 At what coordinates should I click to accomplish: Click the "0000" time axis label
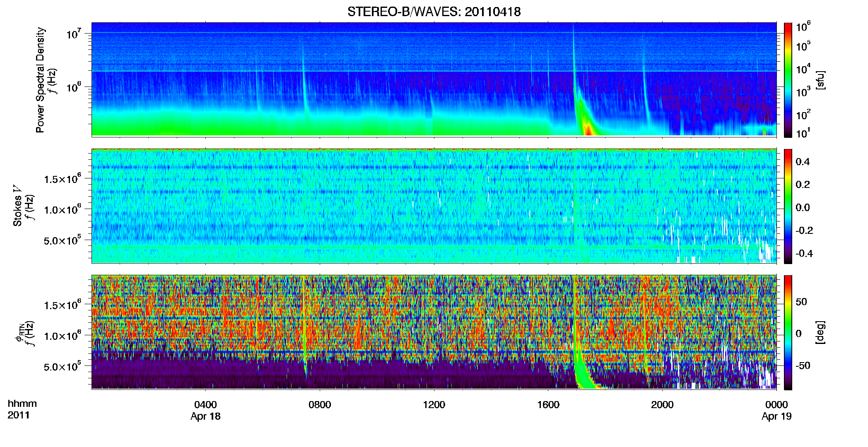[x=776, y=404]
